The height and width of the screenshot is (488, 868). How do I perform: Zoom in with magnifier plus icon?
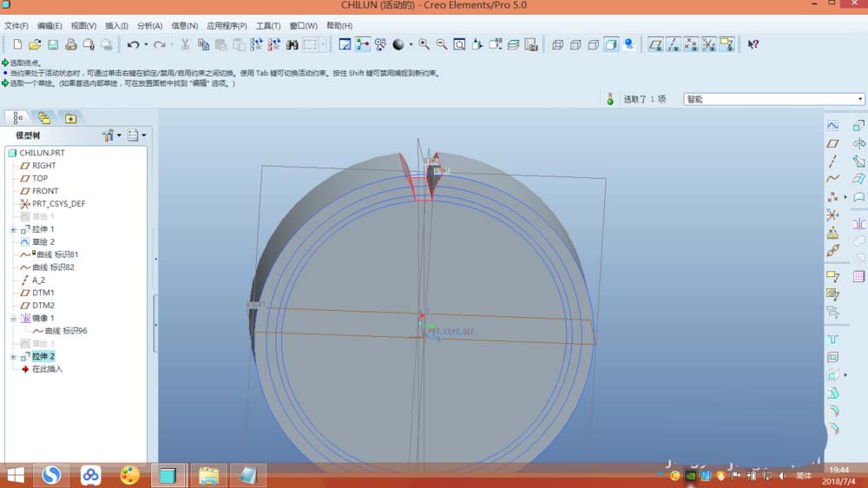pos(424,44)
